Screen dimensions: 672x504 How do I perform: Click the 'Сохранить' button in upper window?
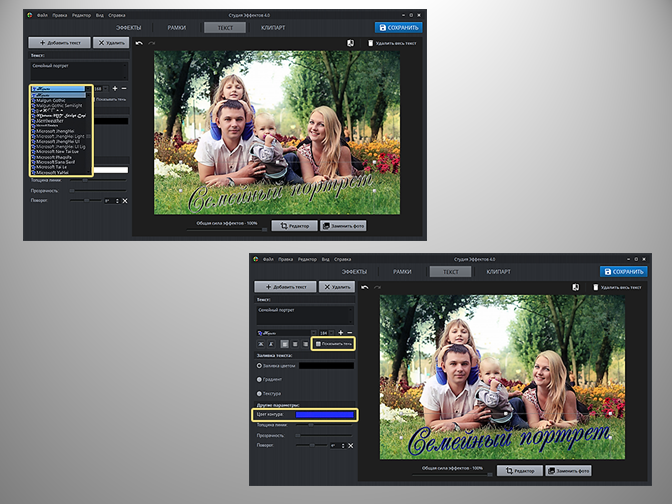tap(398, 28)
